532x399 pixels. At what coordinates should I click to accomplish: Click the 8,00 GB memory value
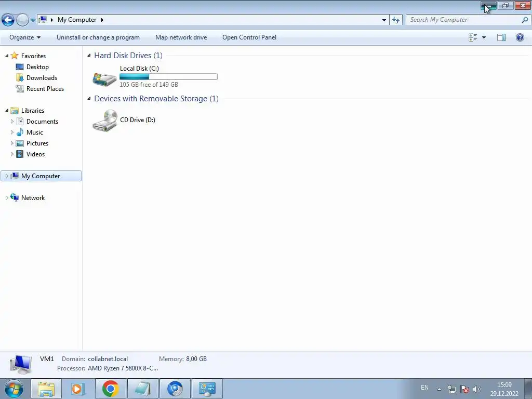[196, 359]
